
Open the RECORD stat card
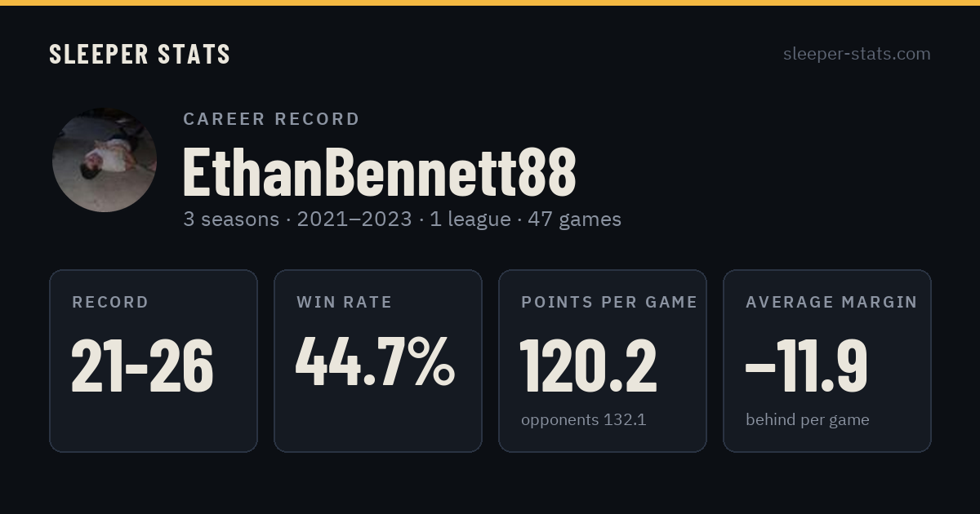[x=154, y=361]
